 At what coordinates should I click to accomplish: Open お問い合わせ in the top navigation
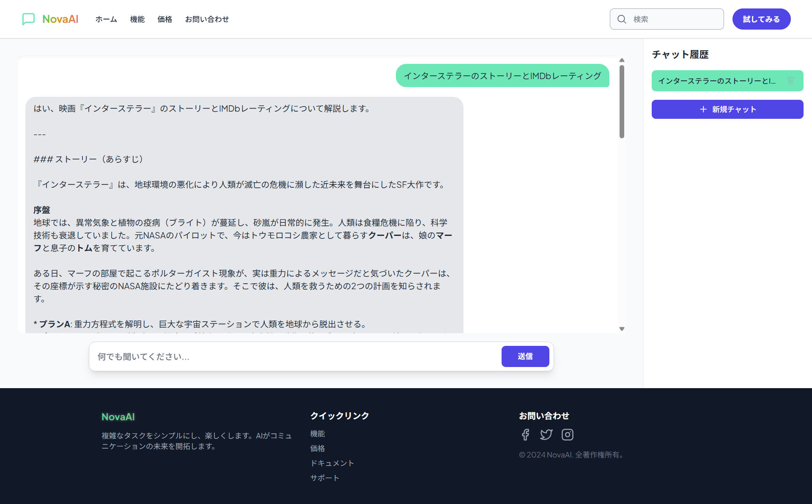click(207, 19)
